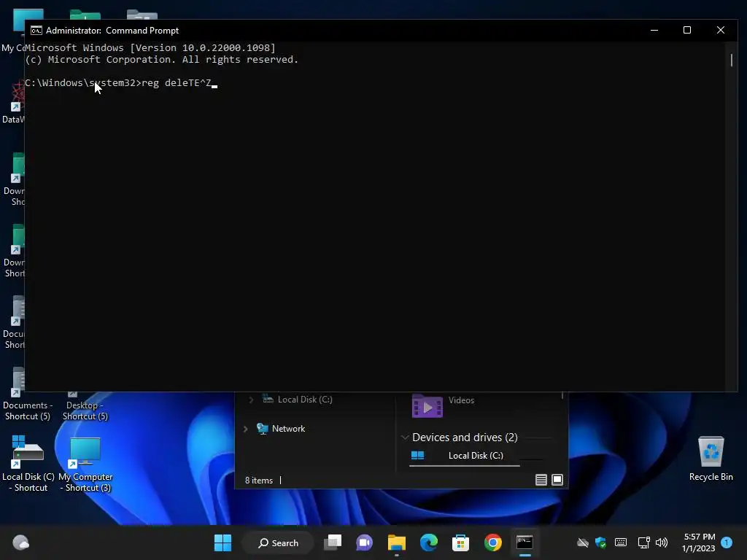Click the touch keyboard tray icon
Screen dimensions: 747x560
(x=620, y=542)
